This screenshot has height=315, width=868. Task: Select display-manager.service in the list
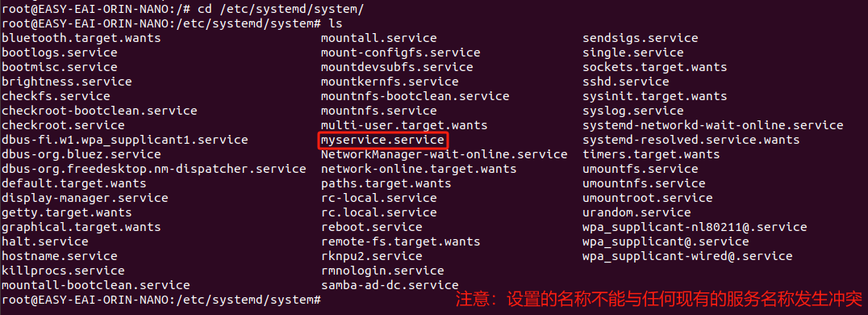point(85,198)
